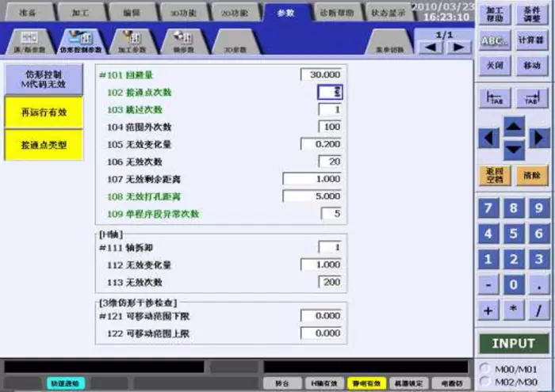Viewport: 555px width, 392px height.
Task: Go to the previous parameter page arrow
Action: [431, 48]
